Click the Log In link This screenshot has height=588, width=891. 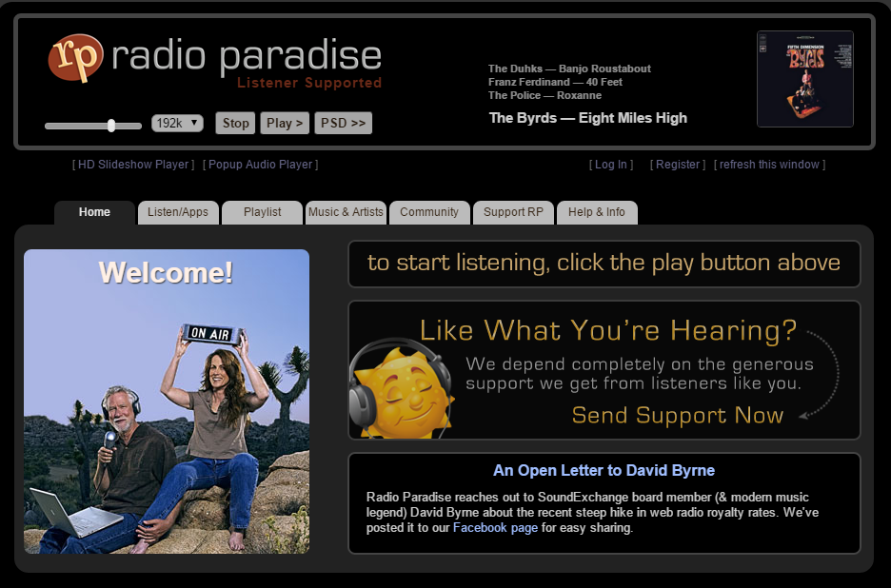click(611, 165)
